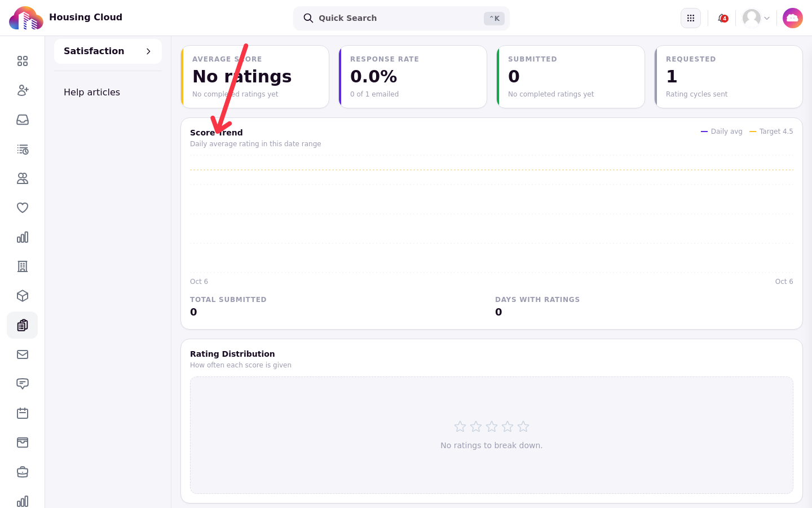Click the Housing Cloud title text
Image resolution: width=812 pixels, height=508 pixels.
(x=86, y=17)
